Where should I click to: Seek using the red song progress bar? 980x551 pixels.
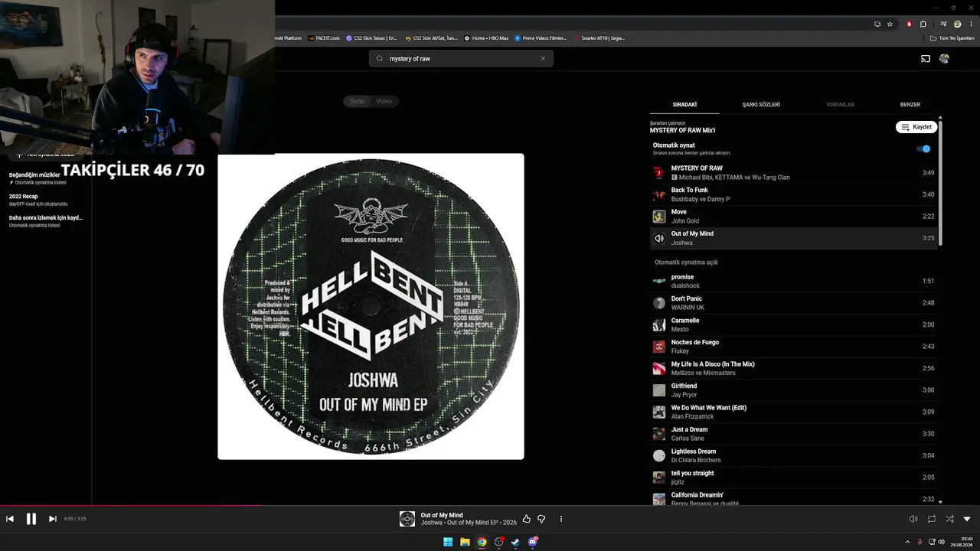(132, 505)
